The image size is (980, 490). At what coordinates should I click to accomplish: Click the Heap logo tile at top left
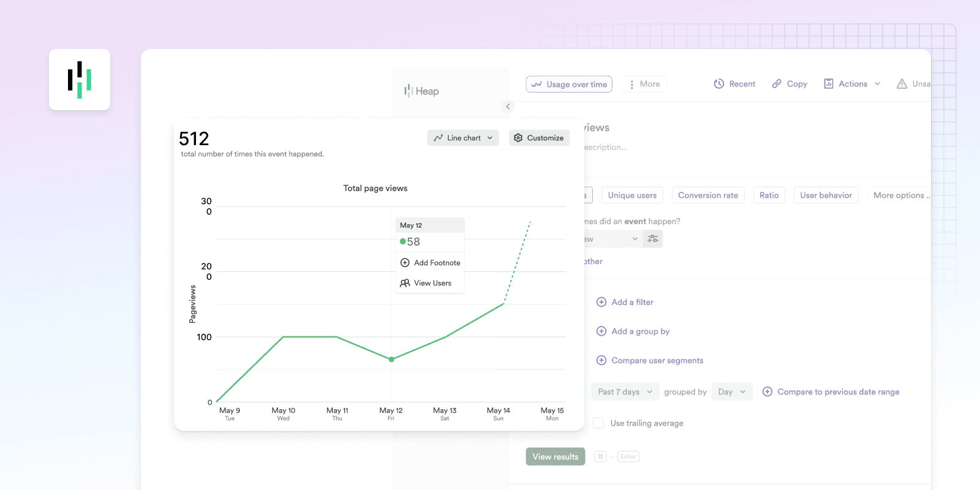pyautogui.click(x=80, y=80)
